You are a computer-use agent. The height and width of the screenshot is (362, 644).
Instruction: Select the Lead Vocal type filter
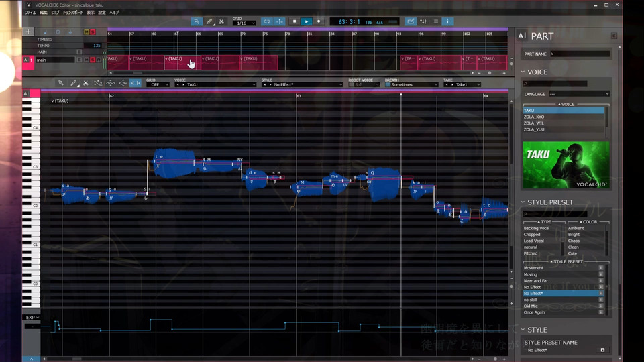click(542, 241)
